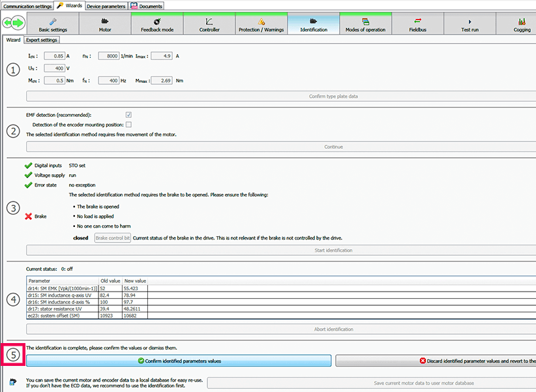Switch to the Documents tab

point(146,6)
